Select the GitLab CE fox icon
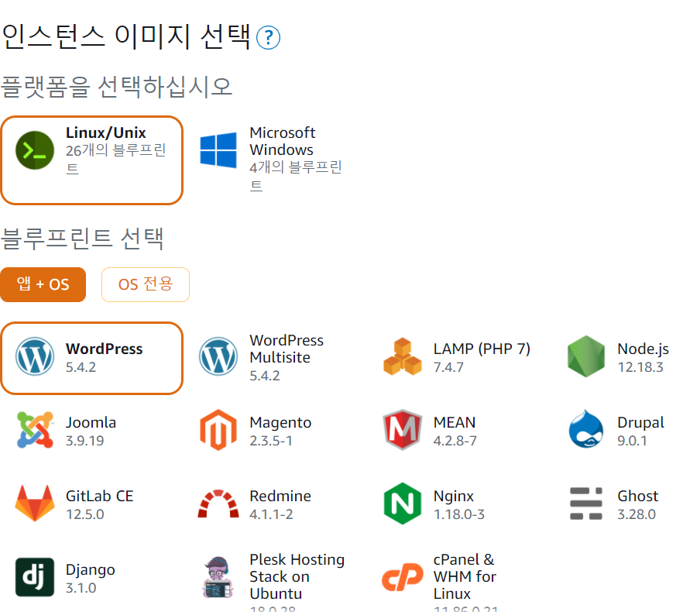The width and height of the screenshot is (700, 612). (35, 504)
